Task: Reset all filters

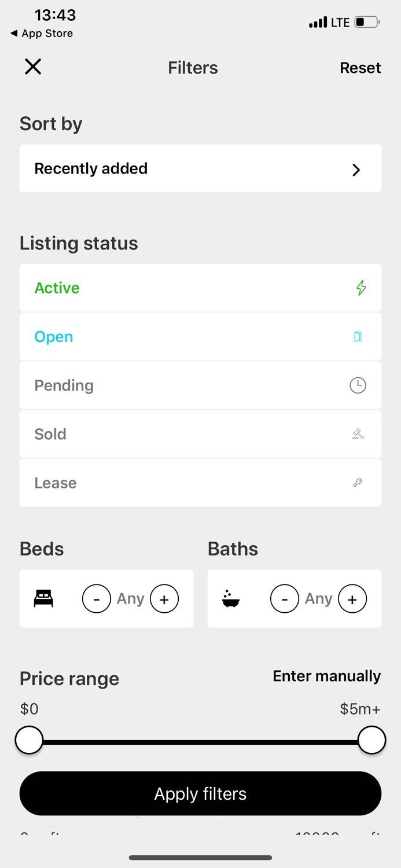Action: (360, 68)
